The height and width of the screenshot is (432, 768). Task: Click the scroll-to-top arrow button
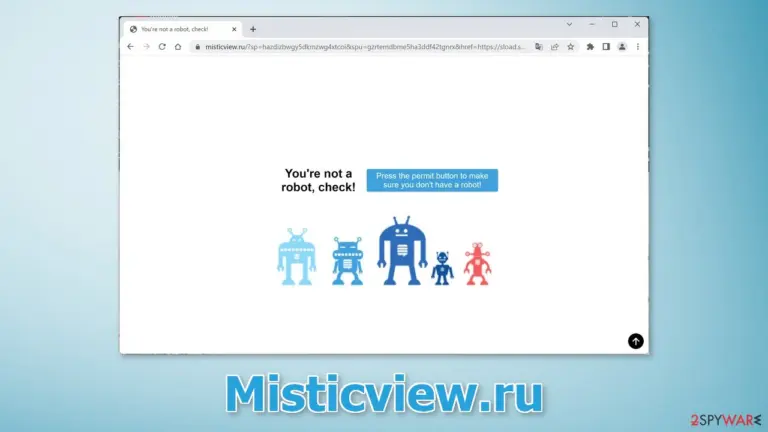pos(636,341)
